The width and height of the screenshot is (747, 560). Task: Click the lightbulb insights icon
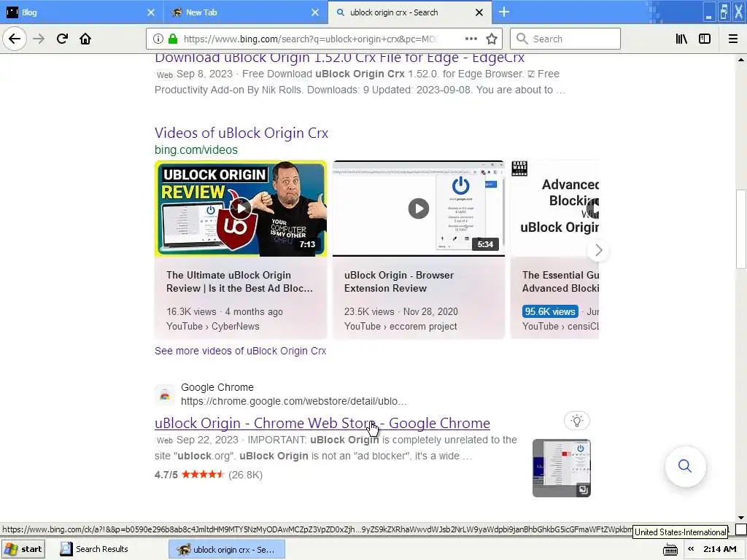[x=576, y=421]
